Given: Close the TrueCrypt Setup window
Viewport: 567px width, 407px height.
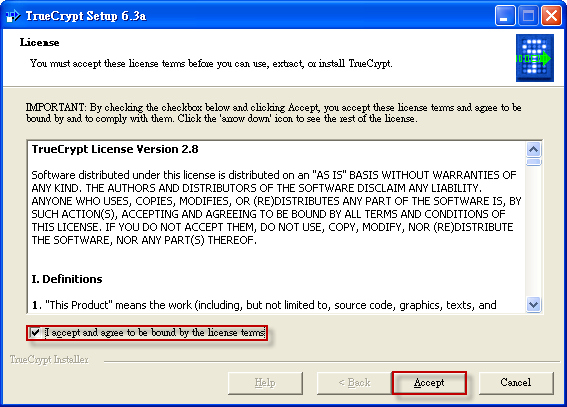Looking at the screenshot, I should coord(551,16).
